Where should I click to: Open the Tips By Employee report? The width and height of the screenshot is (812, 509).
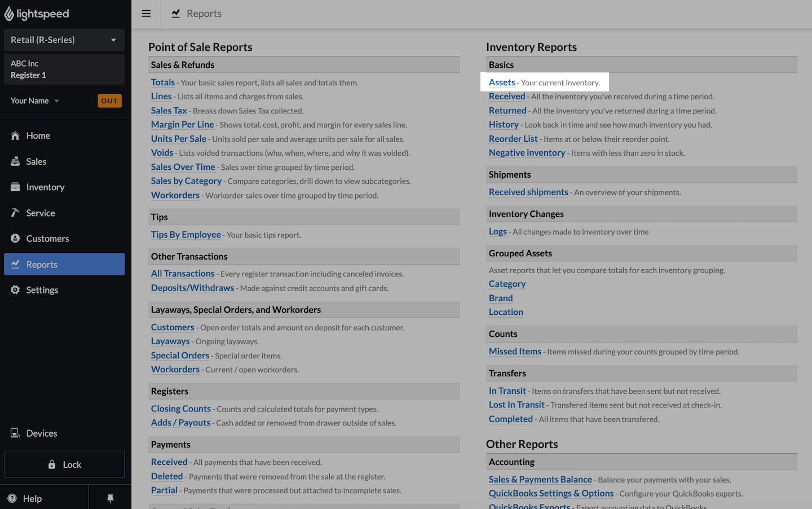(186, 235)
